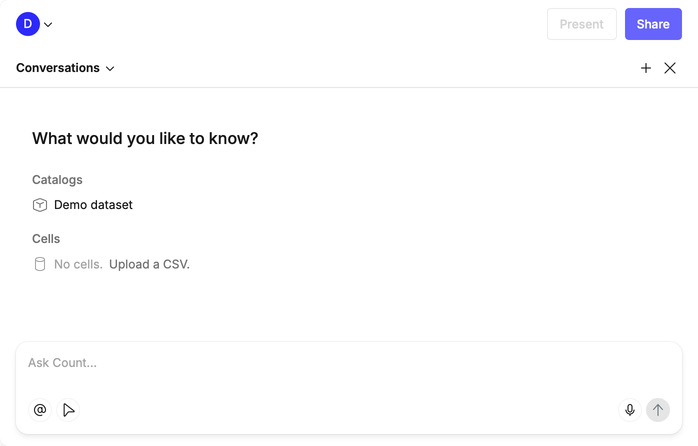Click the purple Share button
The height and width of the screenshot is (446, 698).
coord(653,24)
